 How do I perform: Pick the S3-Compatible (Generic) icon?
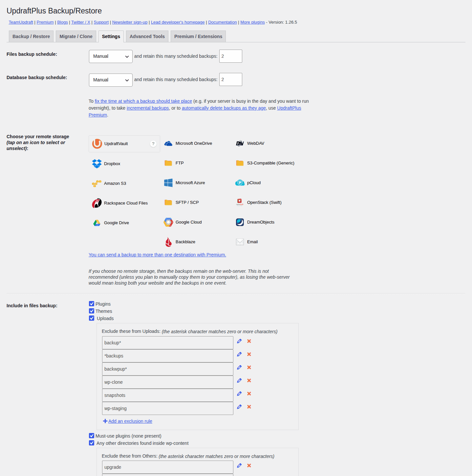(240, 163)
